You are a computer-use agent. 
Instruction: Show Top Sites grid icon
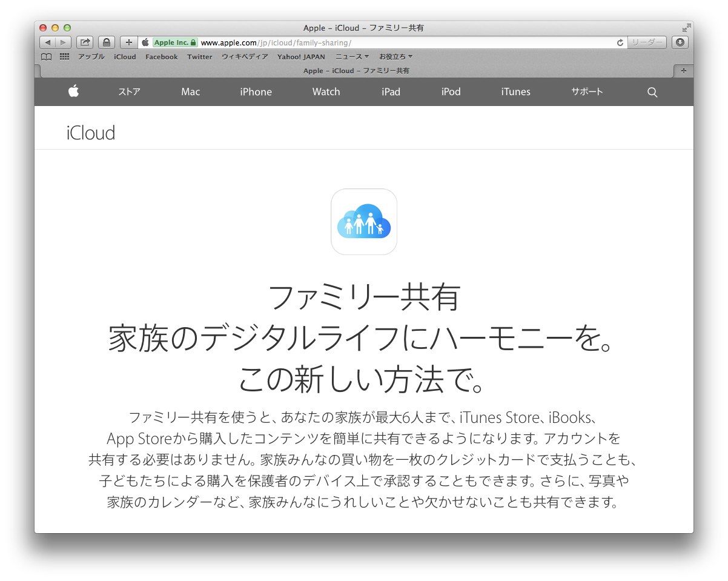click(65, 56)
